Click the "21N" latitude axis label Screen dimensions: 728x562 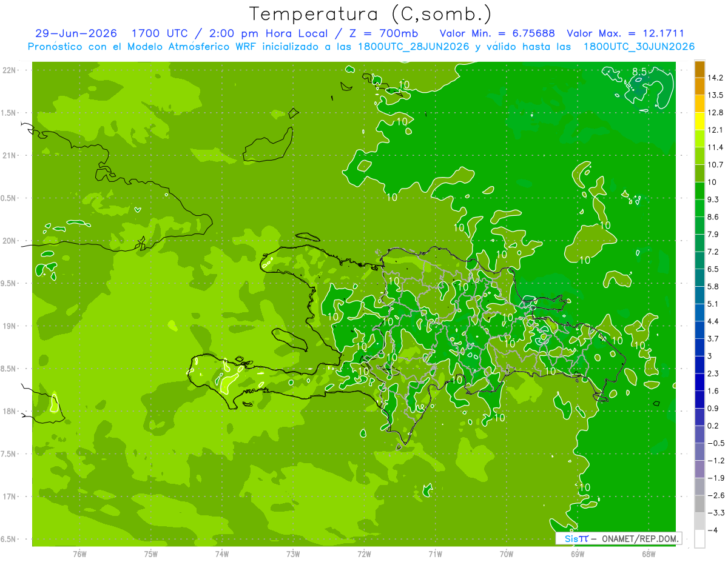pyautogui.click(x=10, y=155)
